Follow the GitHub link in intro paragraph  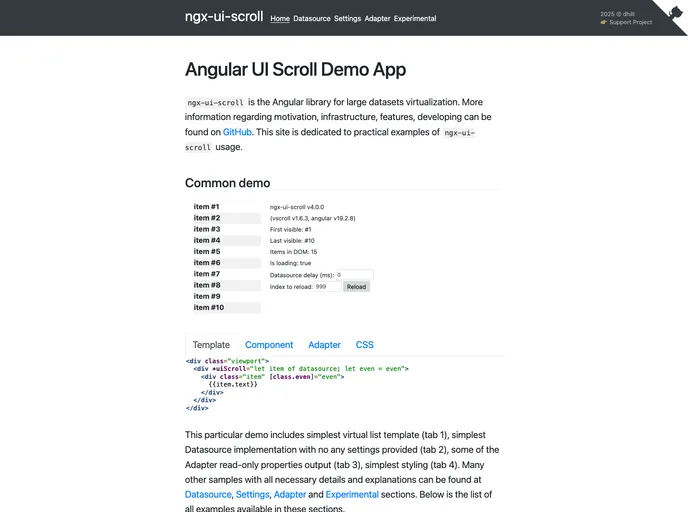click(x=237, y=132)
